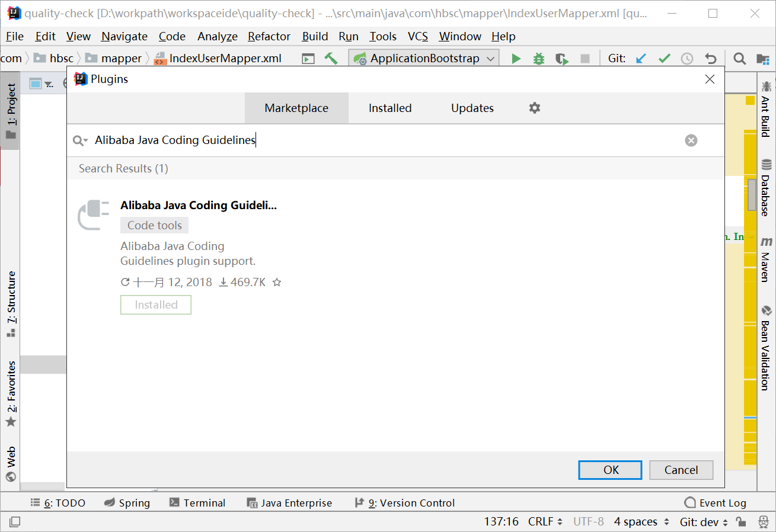Start debugging with the bug icon

[x=538, y=59]
